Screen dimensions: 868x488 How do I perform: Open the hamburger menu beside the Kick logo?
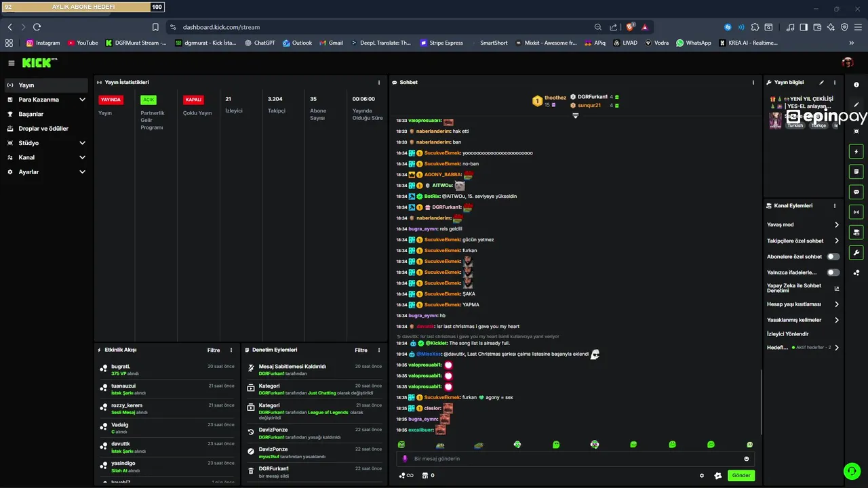pos(12,63)
